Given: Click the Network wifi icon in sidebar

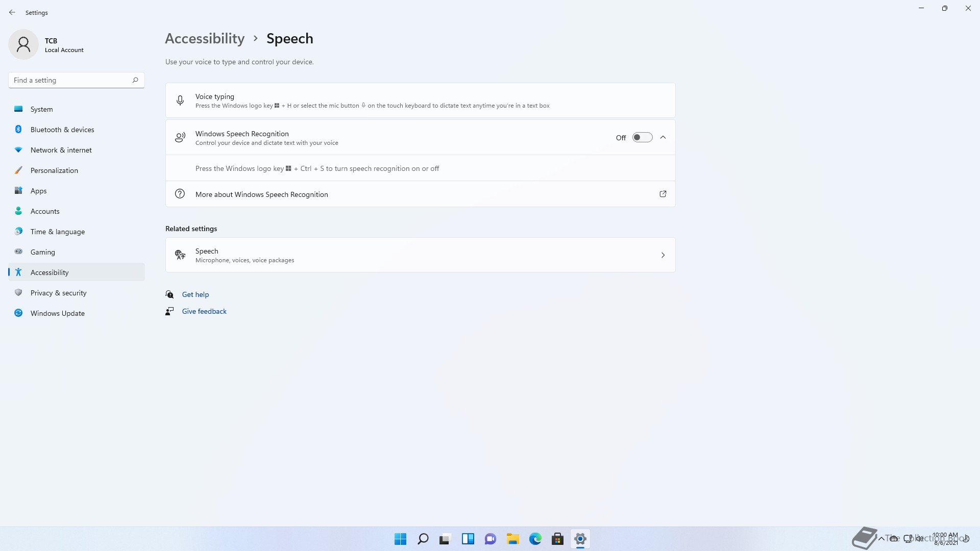Looking at the screenshot, I should (x=18, y=149).
